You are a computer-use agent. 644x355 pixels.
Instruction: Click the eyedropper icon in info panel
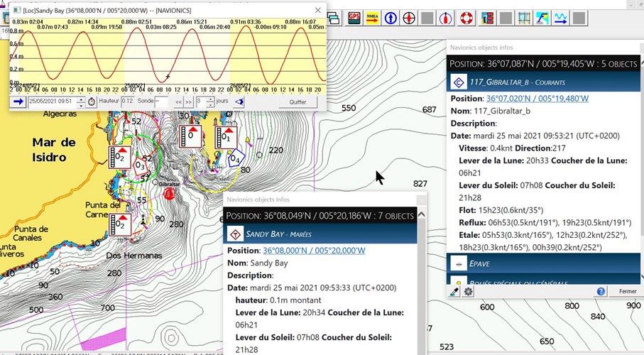455,291
